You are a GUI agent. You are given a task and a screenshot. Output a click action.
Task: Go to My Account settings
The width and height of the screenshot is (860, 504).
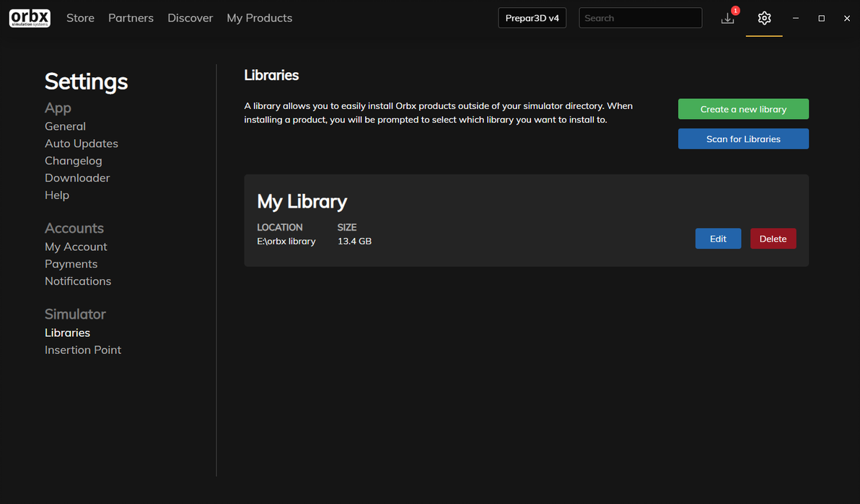point(76,247)
